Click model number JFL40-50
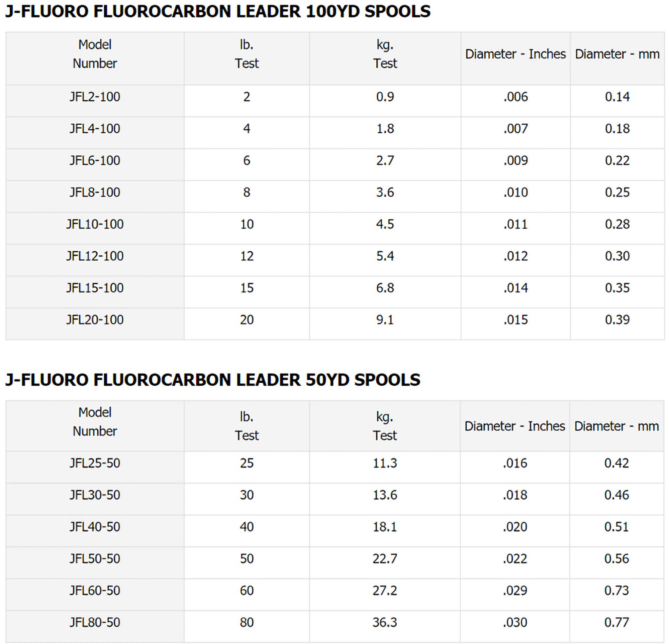 [95, 527]
